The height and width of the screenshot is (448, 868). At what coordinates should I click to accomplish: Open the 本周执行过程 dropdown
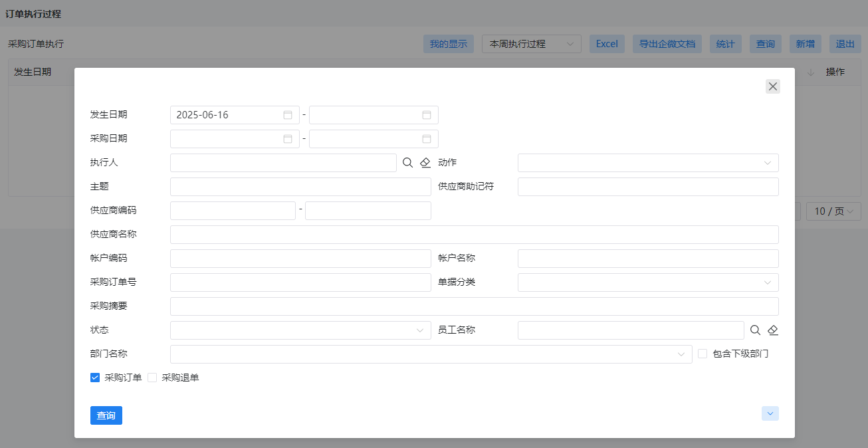[532, 44]
